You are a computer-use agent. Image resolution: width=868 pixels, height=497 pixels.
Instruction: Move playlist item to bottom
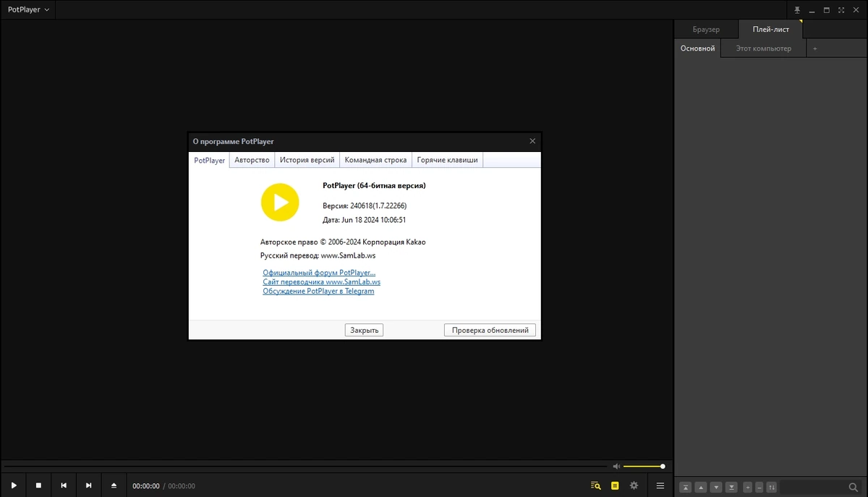[x=731, y=487]
